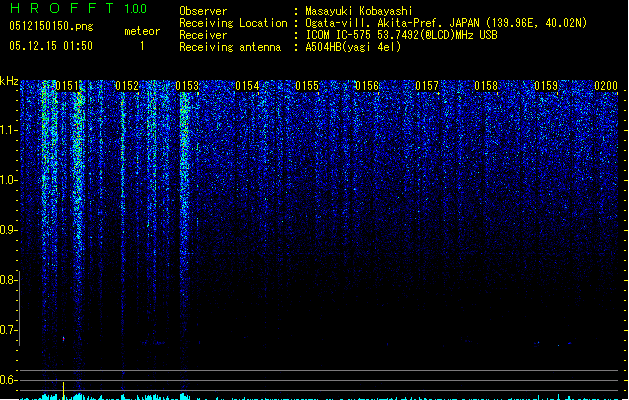This screenshot has height=400, width=629.
Task: Click the 0200 time marker
Action: tap(606, 86)
